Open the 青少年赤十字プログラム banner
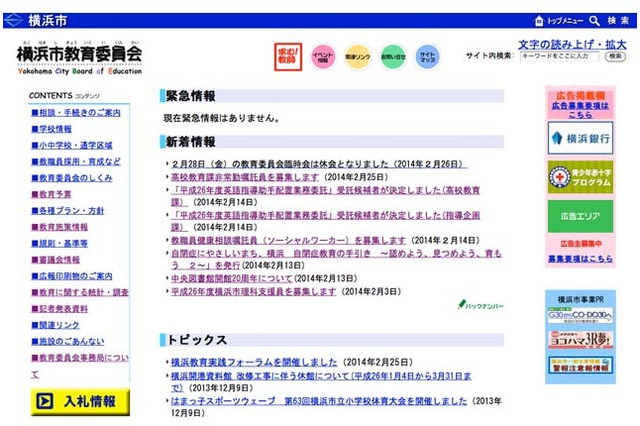 coord(580,177)
